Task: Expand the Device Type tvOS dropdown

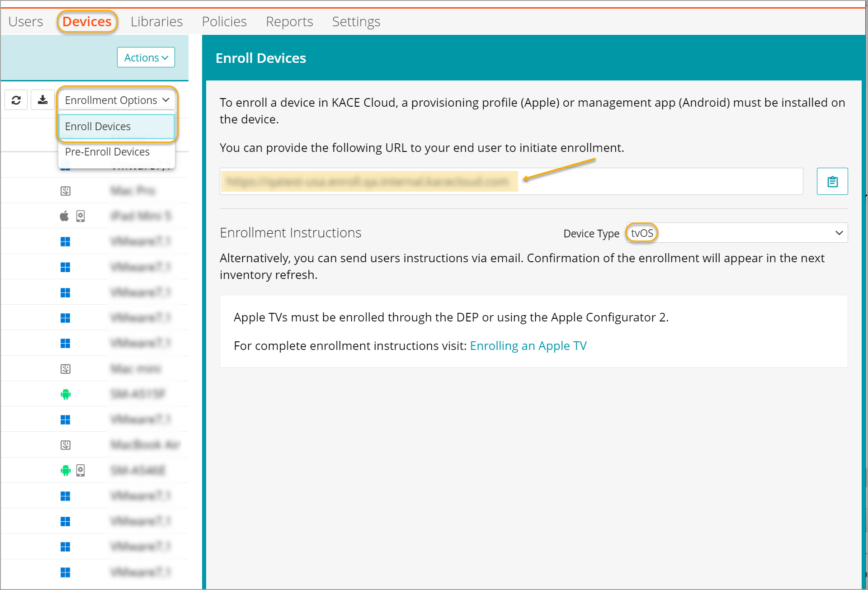Action: click(737, 233)
